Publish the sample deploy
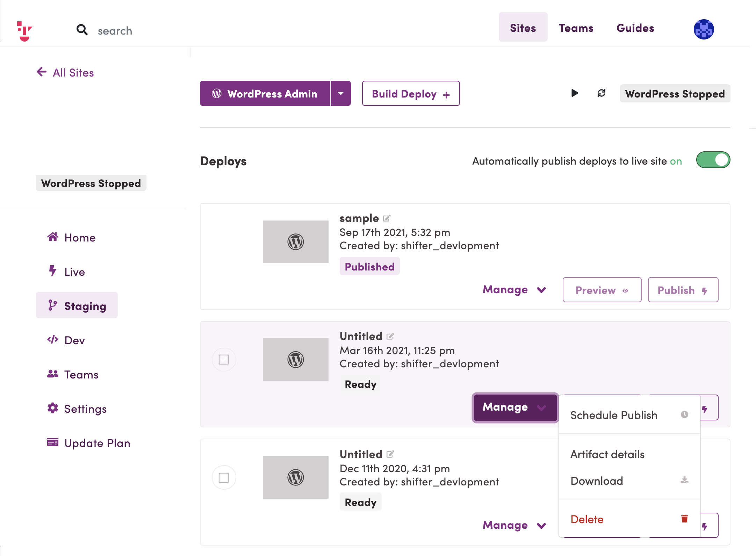Screen dimensions: 756x556 [x=683, y=290]
